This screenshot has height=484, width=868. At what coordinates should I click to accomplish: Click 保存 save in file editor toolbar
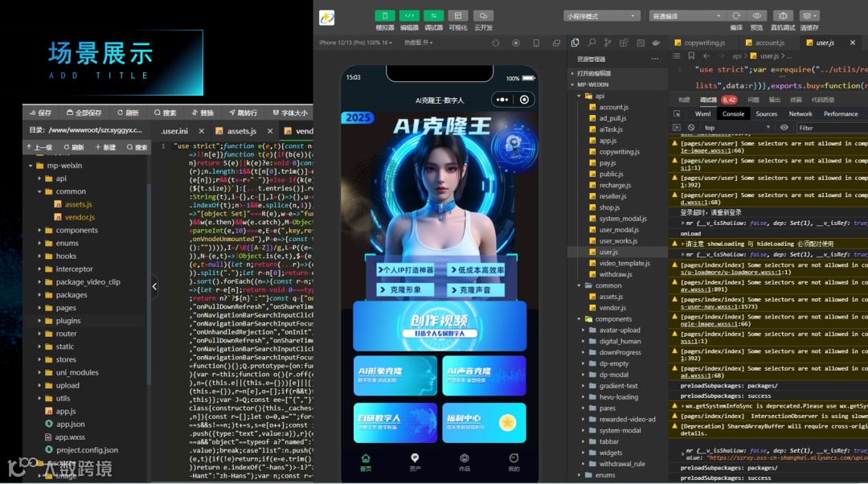point(40,113)
